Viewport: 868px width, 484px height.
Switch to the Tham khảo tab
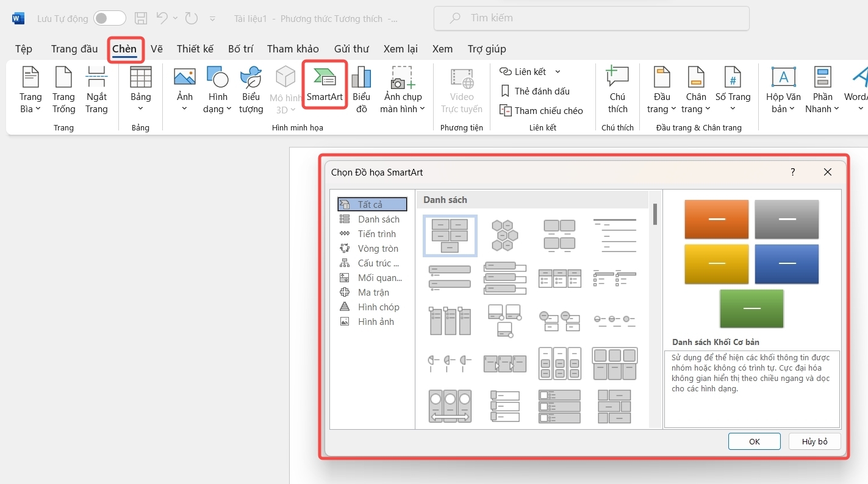(x=293, y=49)
